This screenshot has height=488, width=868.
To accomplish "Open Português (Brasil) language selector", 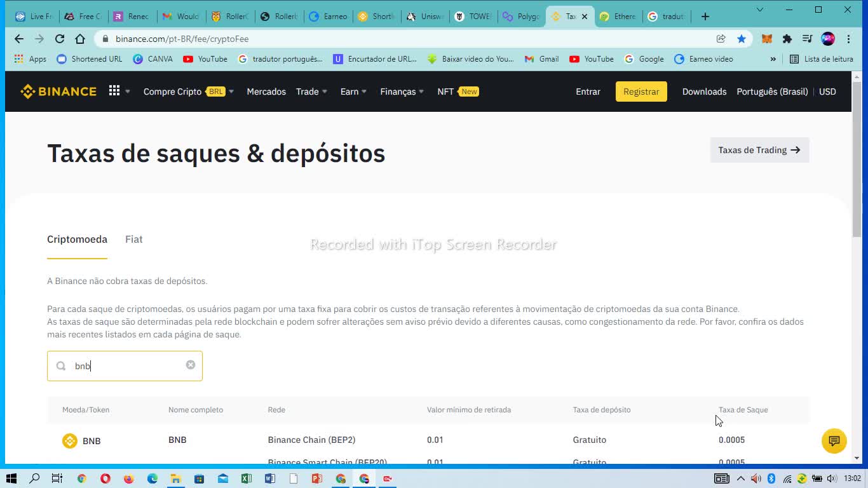I will [x=772, y=91].
